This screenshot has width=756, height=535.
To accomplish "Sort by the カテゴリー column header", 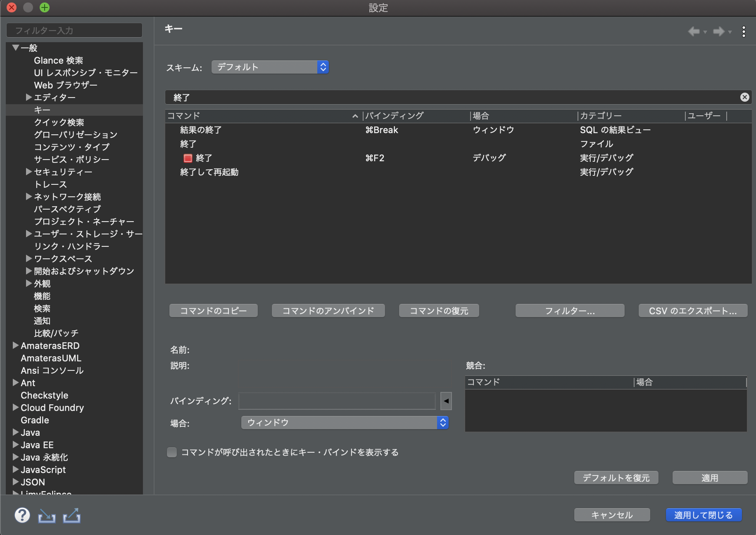I will 631,116.
